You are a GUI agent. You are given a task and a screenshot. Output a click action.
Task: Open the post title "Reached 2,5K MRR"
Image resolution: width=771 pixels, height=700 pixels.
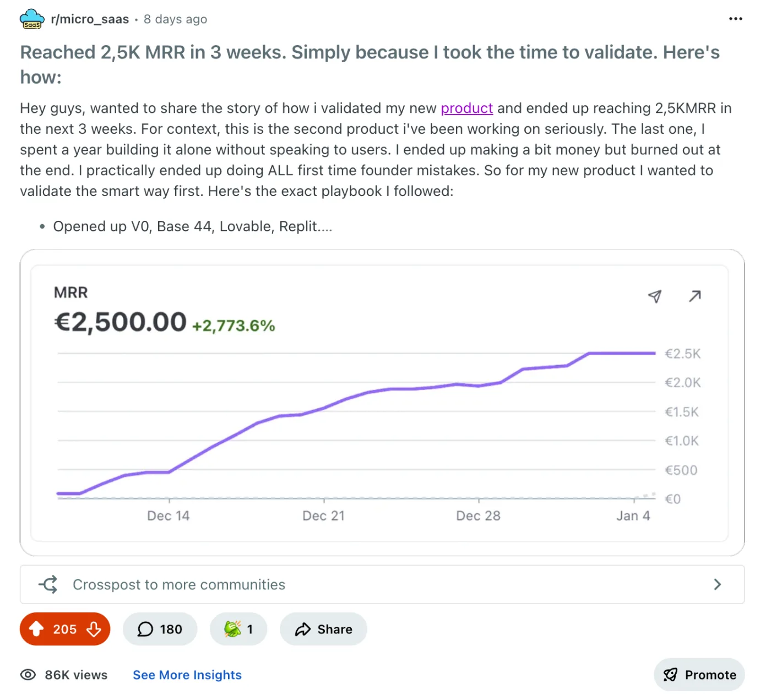[370, 64]
